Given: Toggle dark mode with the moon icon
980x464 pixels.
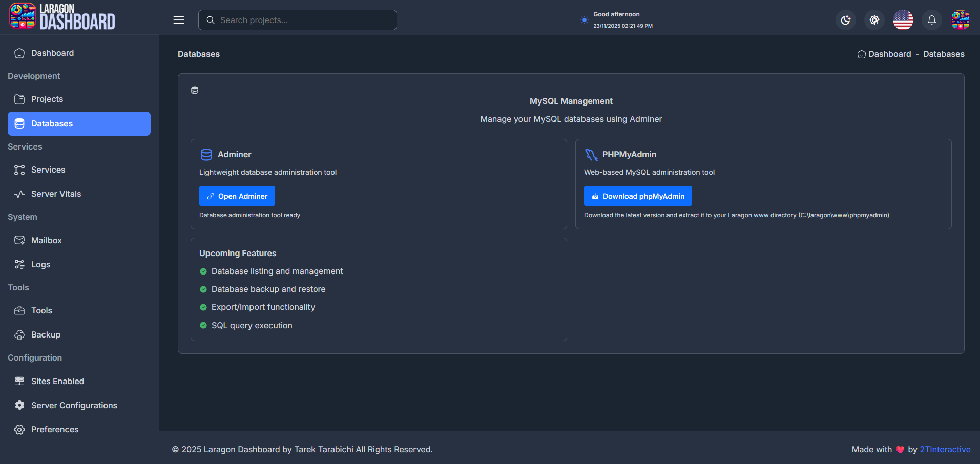Looking at the screenshot, I should (845, 20).
